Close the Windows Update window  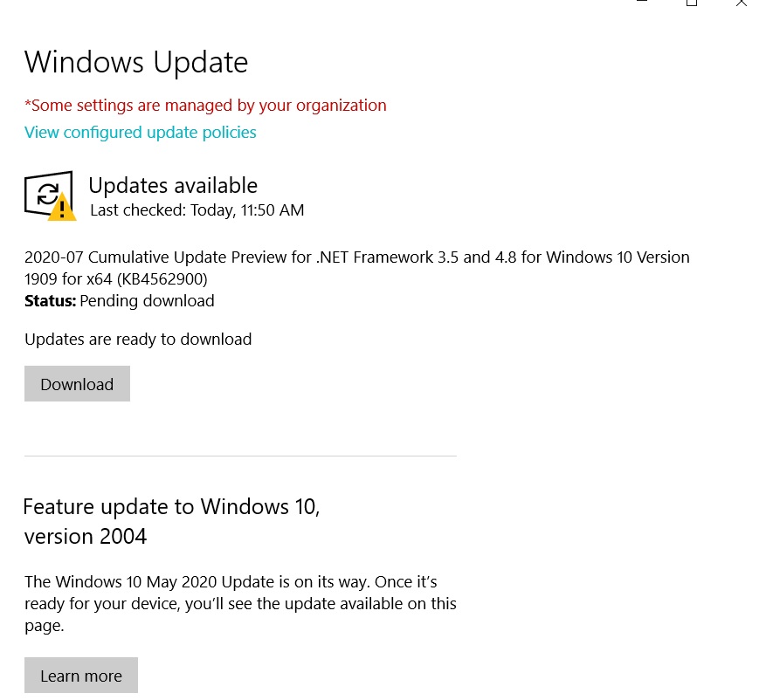(741, 3)
